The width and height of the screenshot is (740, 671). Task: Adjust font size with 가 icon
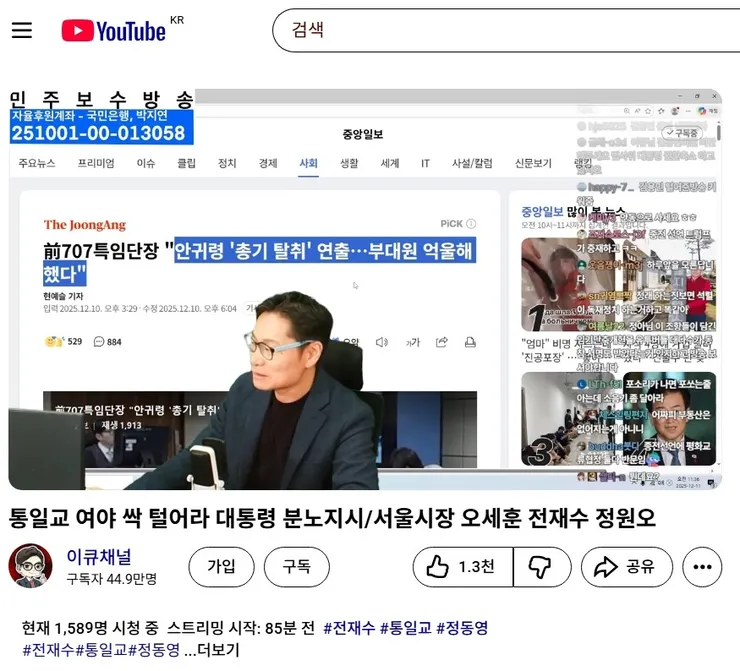pyautogui.click(x=413, y=342)
